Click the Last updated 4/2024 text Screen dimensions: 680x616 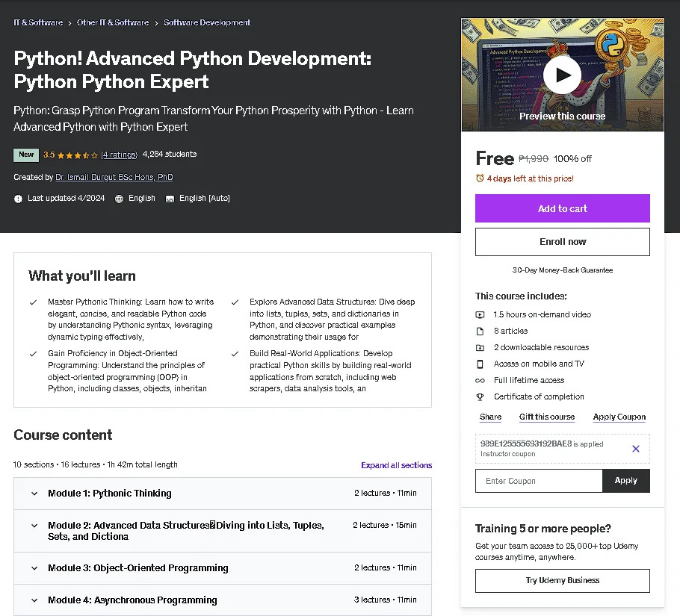point(67,198)
